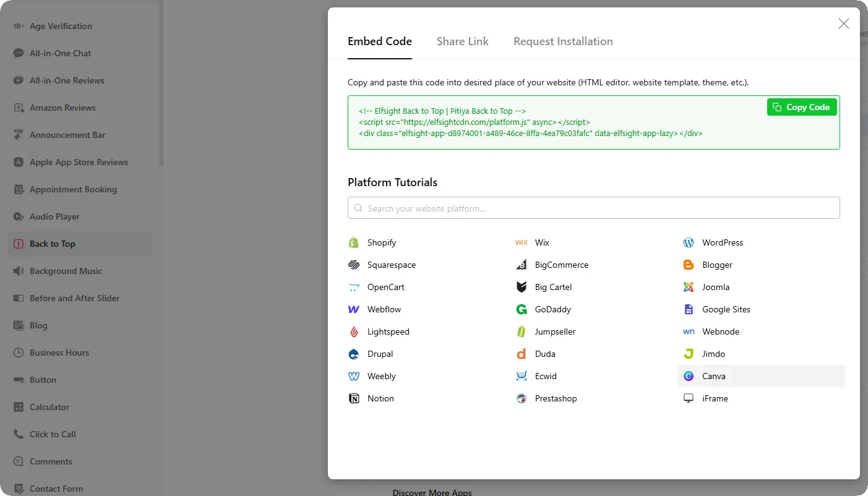Viewport: 868px width, 496px height.
Task: Click the Canva logo icon
Action: click(x=689, y=376)
